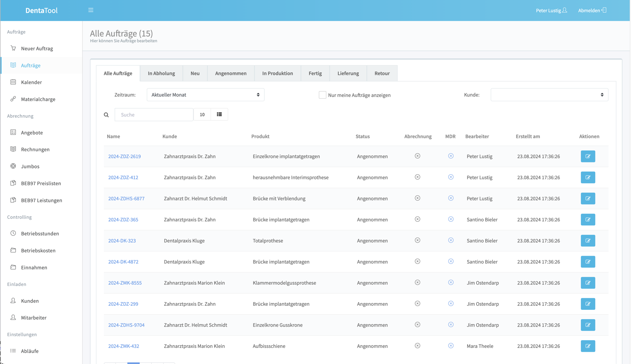This screenshot has height=364, width=631.
Task: Toggle the hamburger sidebar menu icon
Action: 91,10
